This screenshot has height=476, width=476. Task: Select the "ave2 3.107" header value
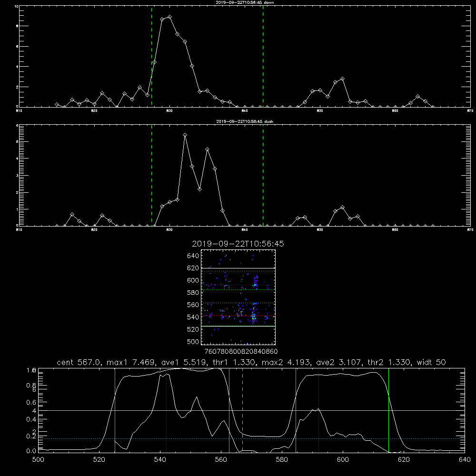tap(338, 362)
